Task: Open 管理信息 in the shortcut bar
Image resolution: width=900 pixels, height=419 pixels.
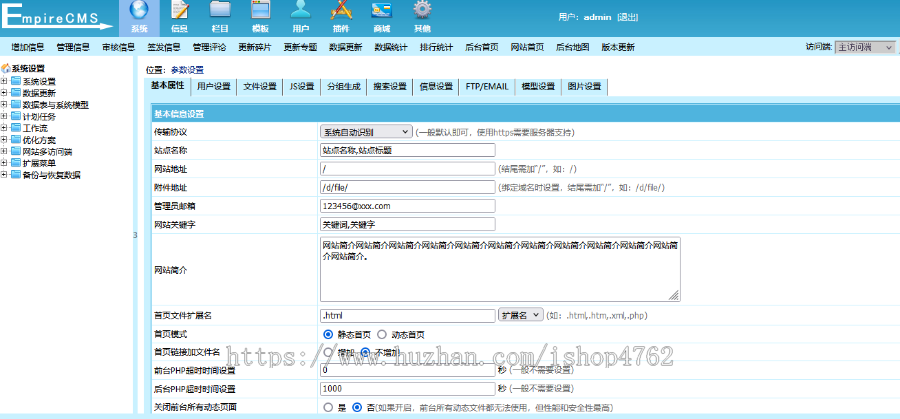Action: click(x=73, y=48)
